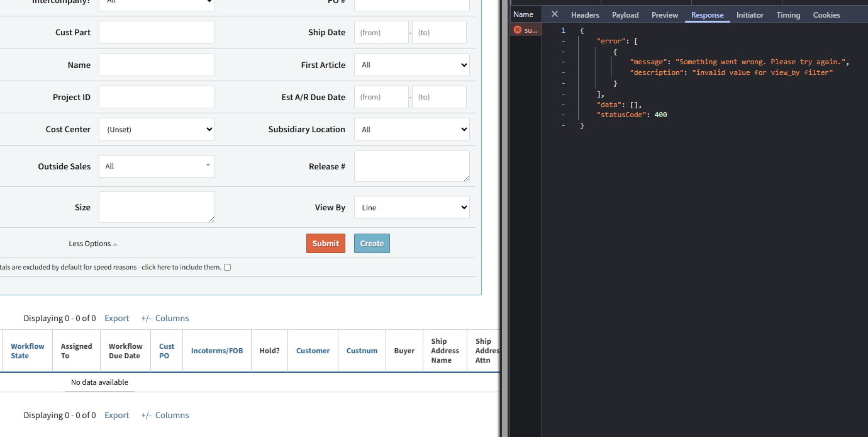Click the 'message' line in JSON response
The width and height of the screenshot is (868, 437).
pos(740,62)
